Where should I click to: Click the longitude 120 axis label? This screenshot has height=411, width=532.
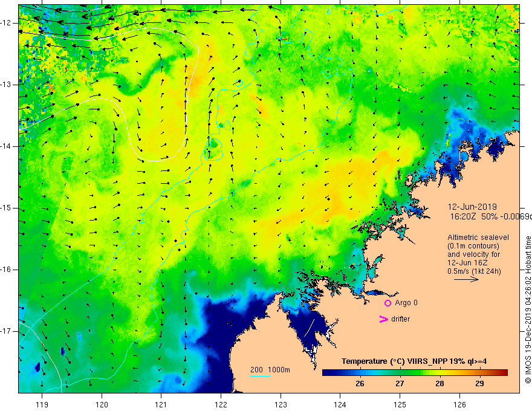click(102, 404)
